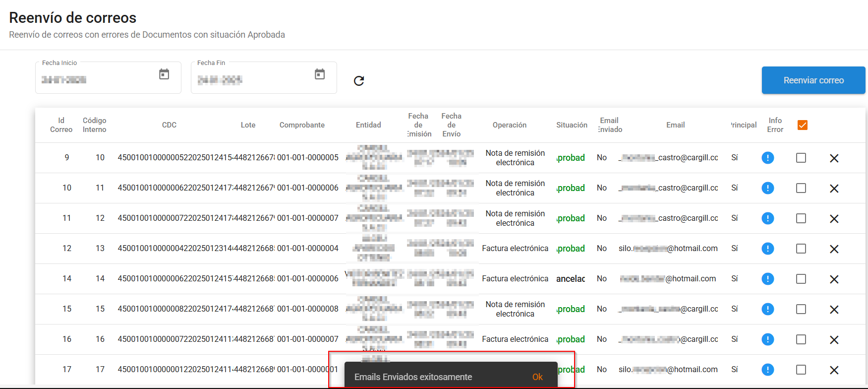Show error info for Id Correo 15
The height and width of the screenshot is (389, 868).
point(767,309)
